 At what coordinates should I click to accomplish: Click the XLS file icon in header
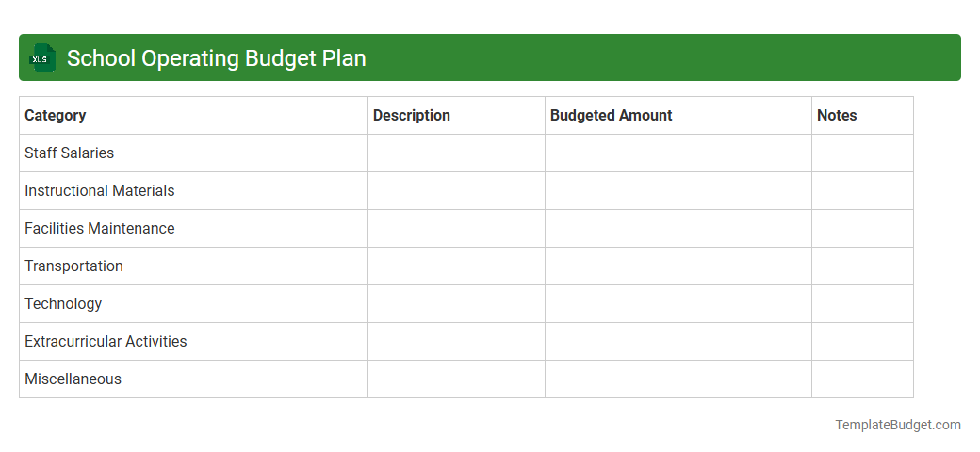point(41,57)
